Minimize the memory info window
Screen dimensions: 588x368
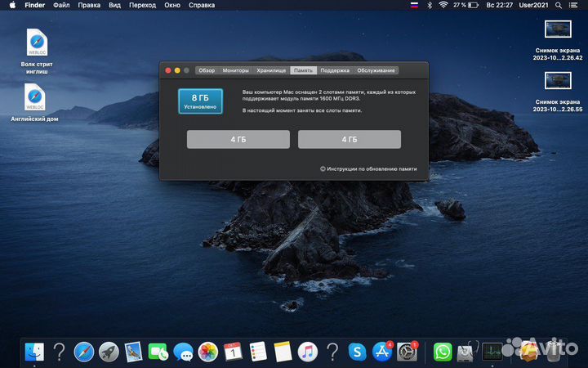[x=177, y=70]
